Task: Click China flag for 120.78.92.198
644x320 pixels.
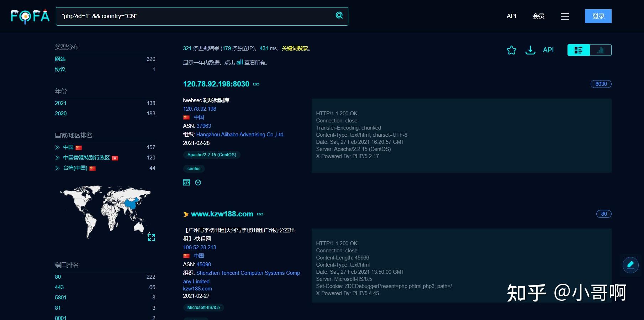Action: click(186, 117)
